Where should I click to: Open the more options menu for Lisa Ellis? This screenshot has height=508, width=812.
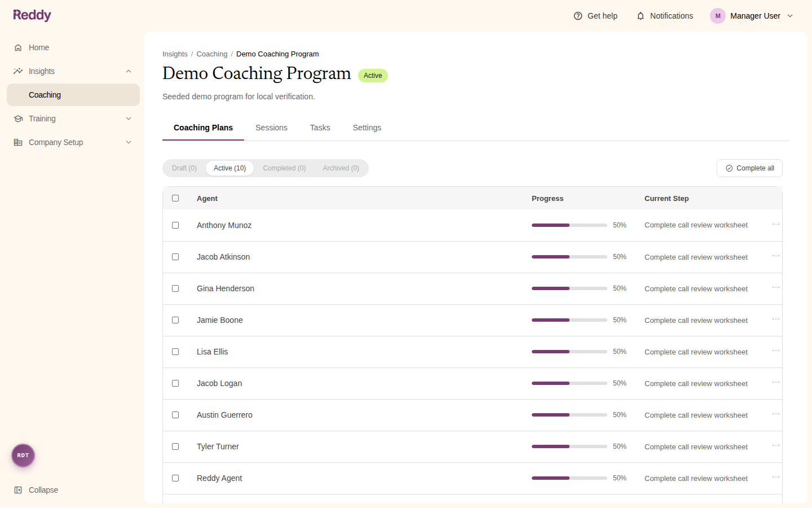click(x=776, y=351)
